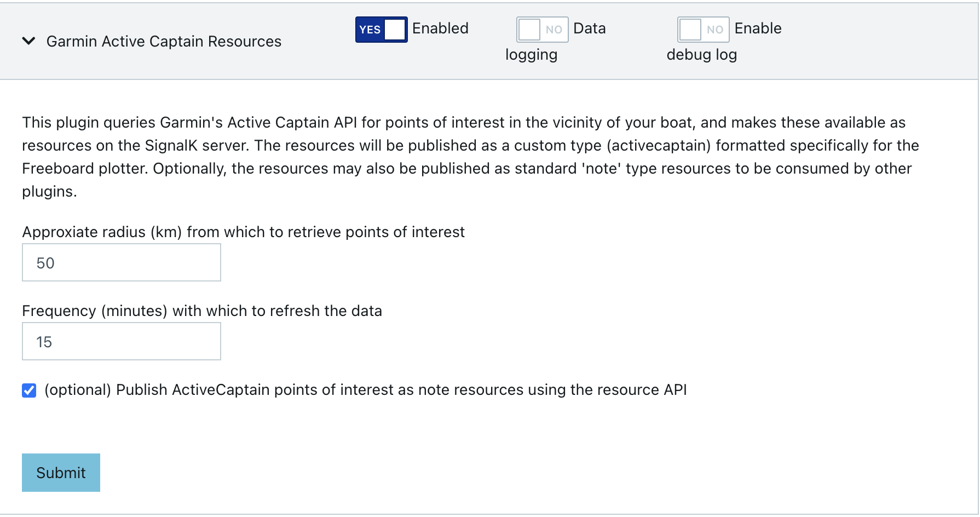The image size is (980, 517).
Task: Toggle the Enabled YES switch off
Action: click(381, 30)
